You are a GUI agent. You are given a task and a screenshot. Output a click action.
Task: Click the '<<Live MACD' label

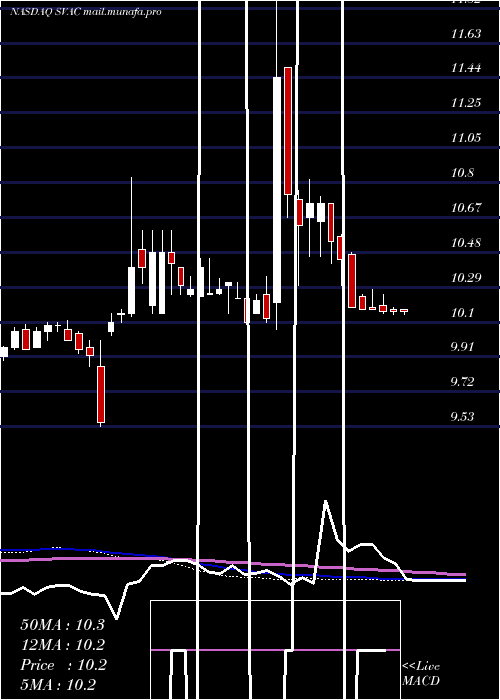[421, 674]
